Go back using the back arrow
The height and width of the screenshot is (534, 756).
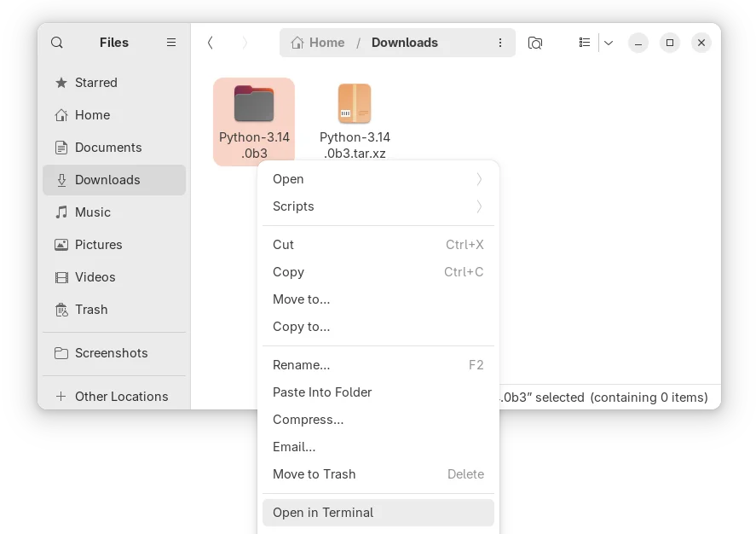pyautogui.click(x=211, y=43)
